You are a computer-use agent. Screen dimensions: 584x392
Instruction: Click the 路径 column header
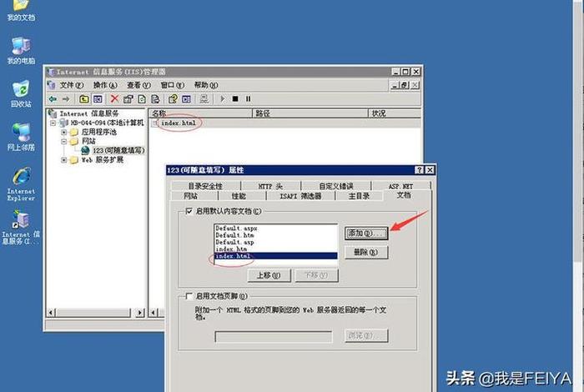pyautogui.click(x=310, y=113)
